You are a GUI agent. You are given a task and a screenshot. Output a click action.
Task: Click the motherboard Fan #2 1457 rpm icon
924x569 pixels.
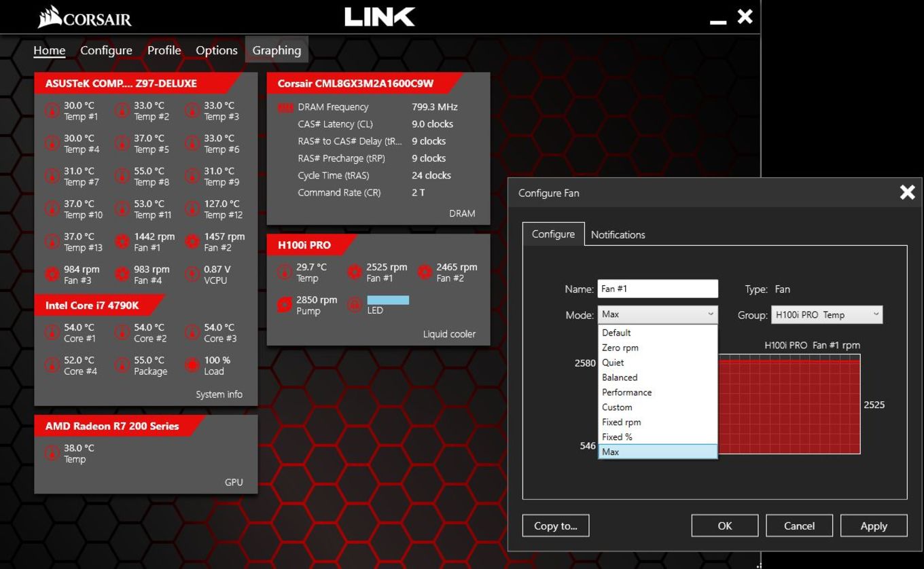(192, 242)
